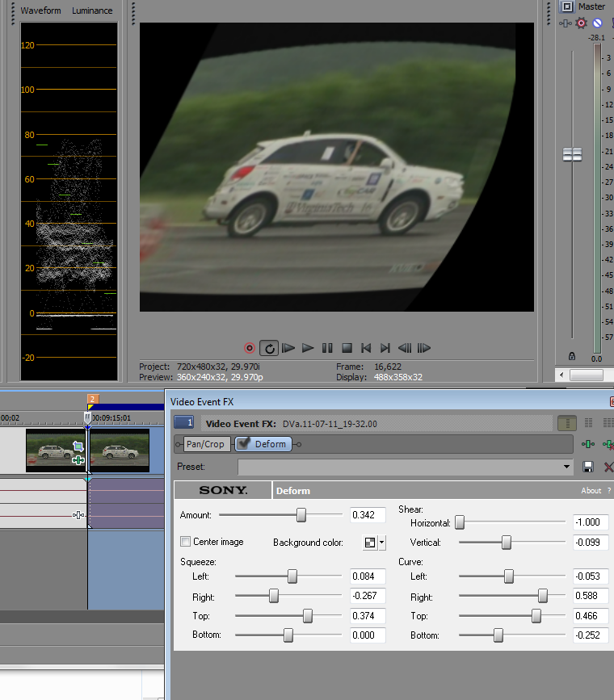Viewport: 614px width, 700px height.
Task: Open Event FX on the first video clip
Action: 78,460
